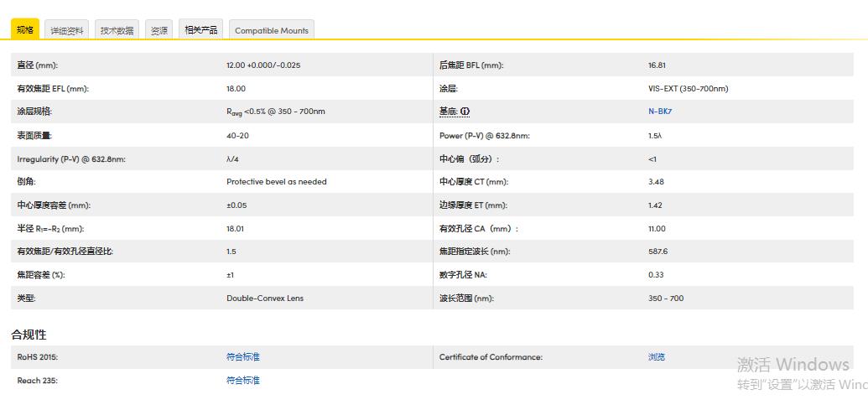Select the 技术数据 tab
The width and height of the screenshot is (868, 405).
[117, 31]
